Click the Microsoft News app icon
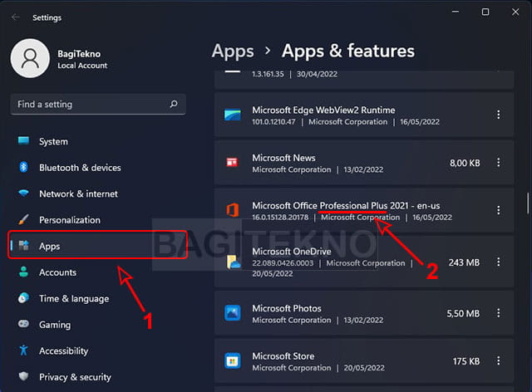 coord(233,163)
